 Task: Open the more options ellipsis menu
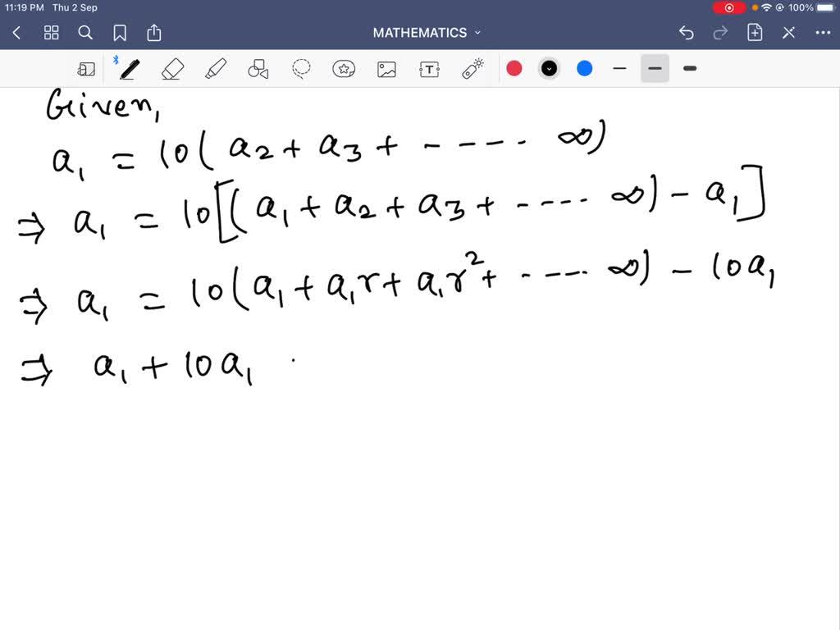point(824,32)
